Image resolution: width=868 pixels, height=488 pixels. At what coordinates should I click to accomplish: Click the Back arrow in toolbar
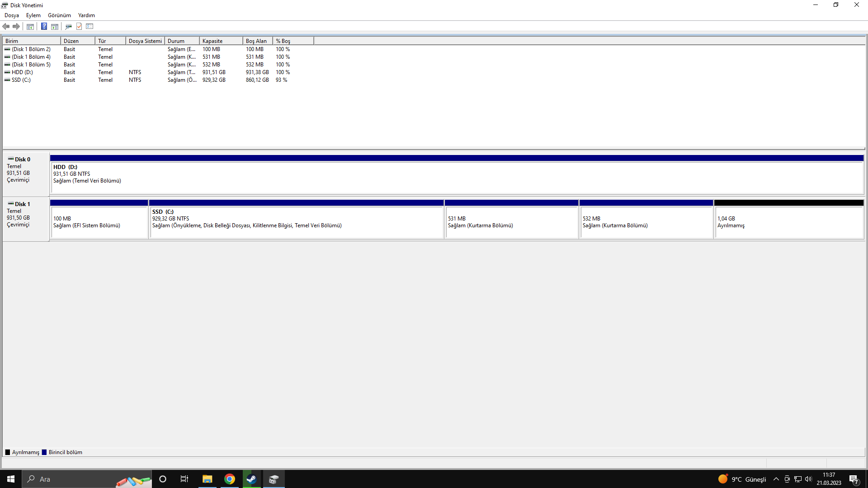pyautogui.click(x=6, y=27)
